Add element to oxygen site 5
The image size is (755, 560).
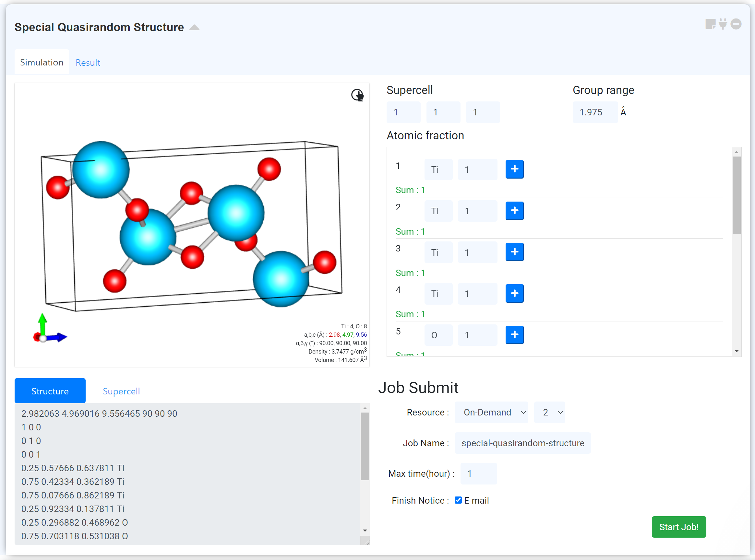coord(514,334)
